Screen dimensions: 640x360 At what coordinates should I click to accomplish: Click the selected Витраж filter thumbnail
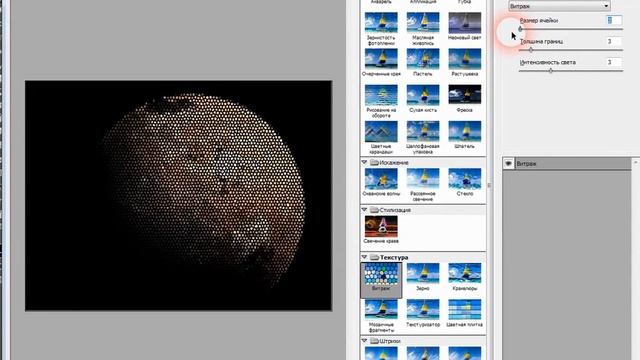coord(381,273)
